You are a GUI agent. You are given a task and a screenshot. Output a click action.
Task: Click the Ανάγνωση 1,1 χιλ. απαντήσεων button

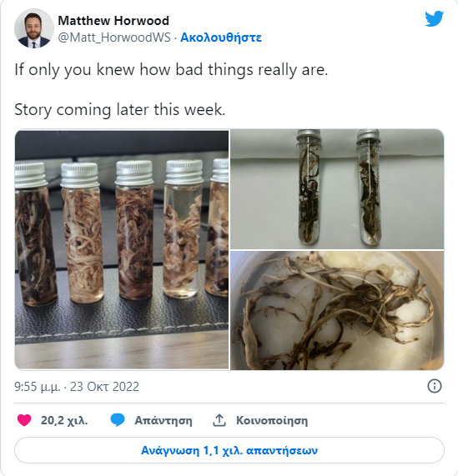229,450
